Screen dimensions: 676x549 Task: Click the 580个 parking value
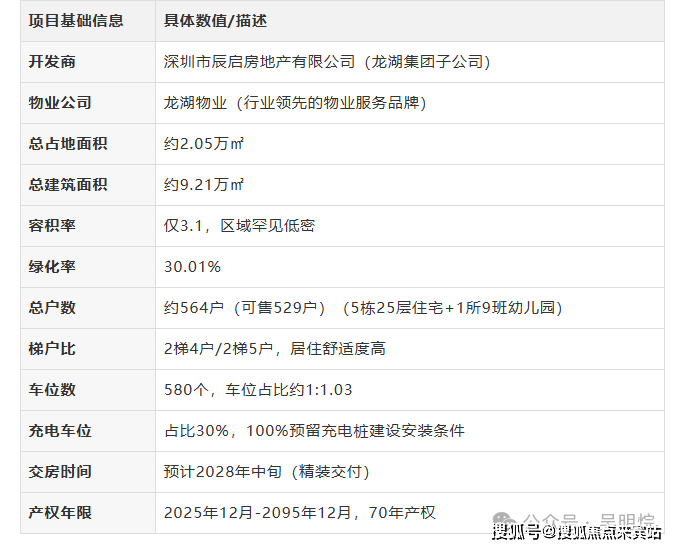[x=258, y=389]
